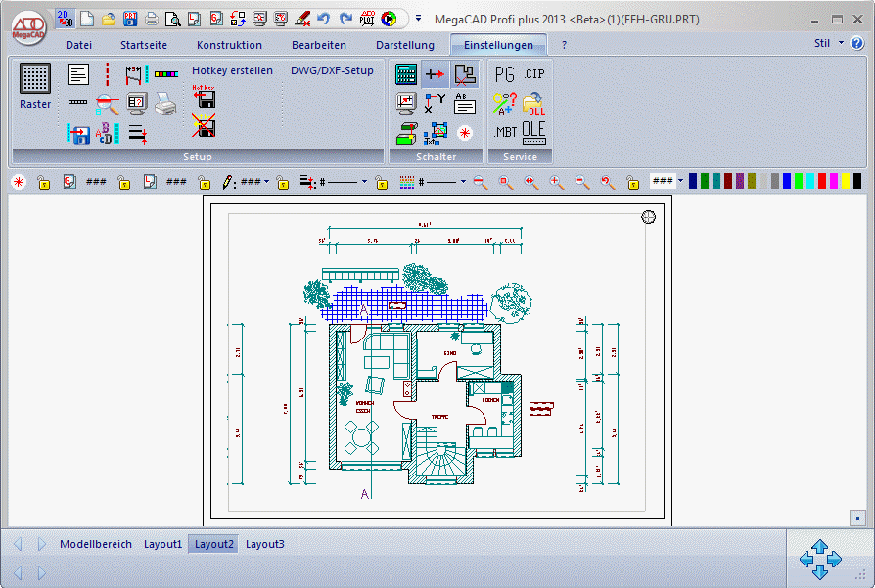Switch to the Startseite tab
Screen dimensions: 875x588
(144, 45)
